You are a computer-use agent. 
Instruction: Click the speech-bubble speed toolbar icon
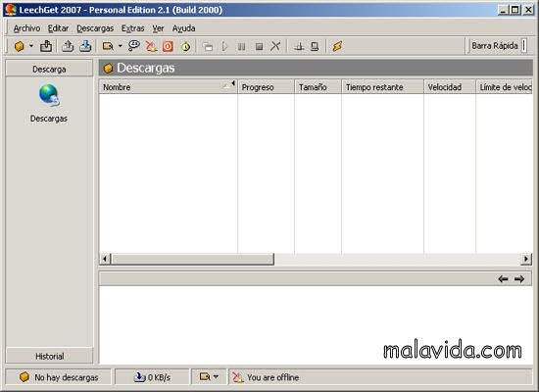tap(133, 46)
